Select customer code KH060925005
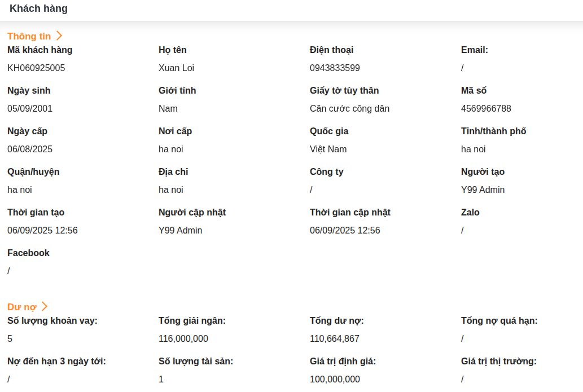The width and height of the screenshot is (583, 392). 36,68
